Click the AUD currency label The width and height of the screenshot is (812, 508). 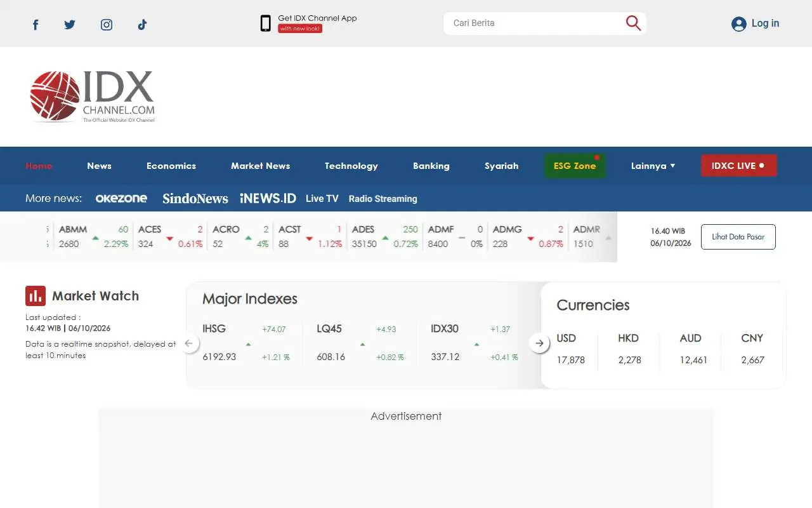tap(690, 338)
